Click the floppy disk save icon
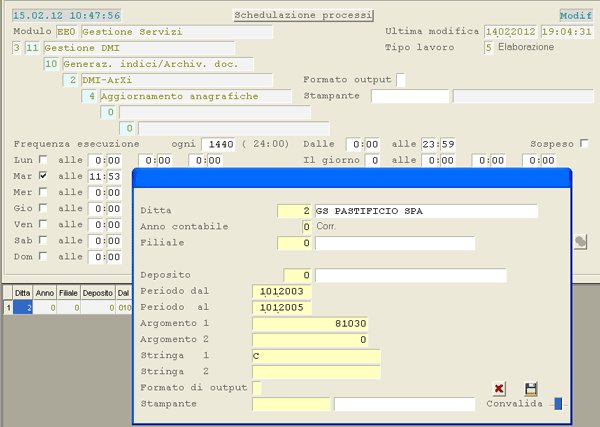This screenshot has height=427, width=600. [x=531, y=388]
